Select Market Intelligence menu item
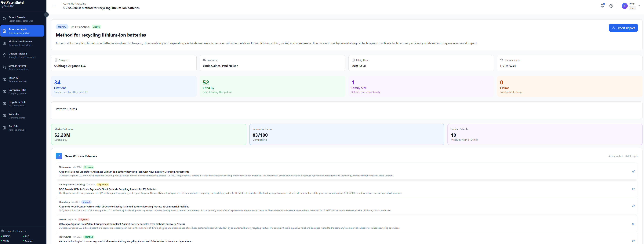Viewport: 644px width, 244px height. coord(22,43)
